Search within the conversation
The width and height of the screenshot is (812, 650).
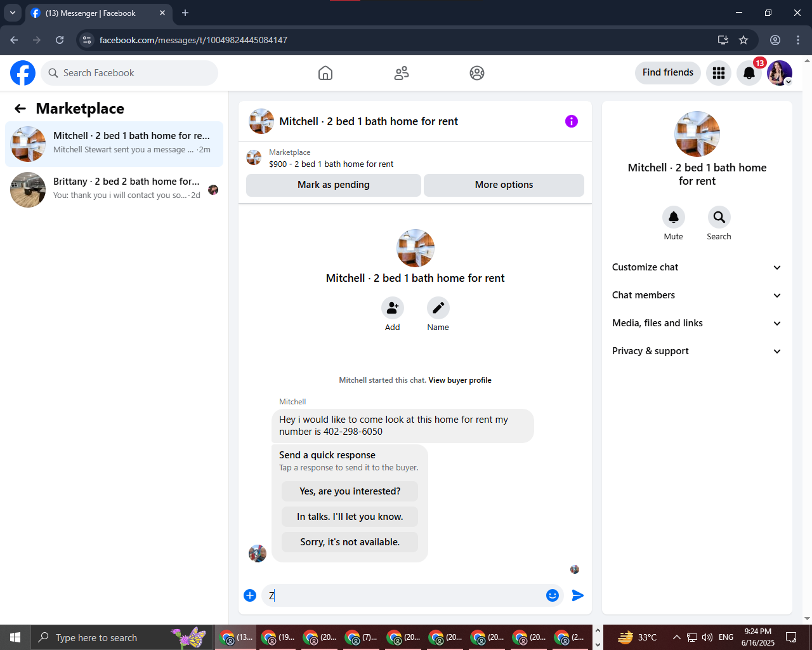point(719,217)
